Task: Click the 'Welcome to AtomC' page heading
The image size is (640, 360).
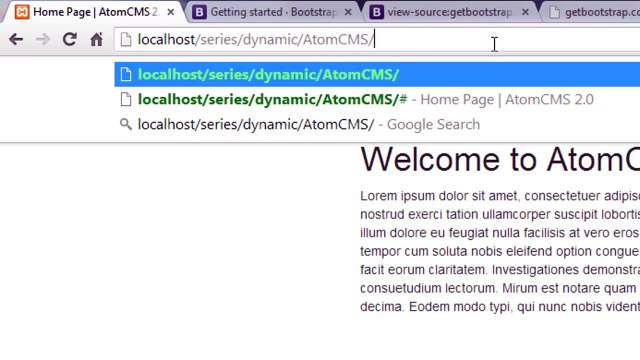Action: point(500,159)
